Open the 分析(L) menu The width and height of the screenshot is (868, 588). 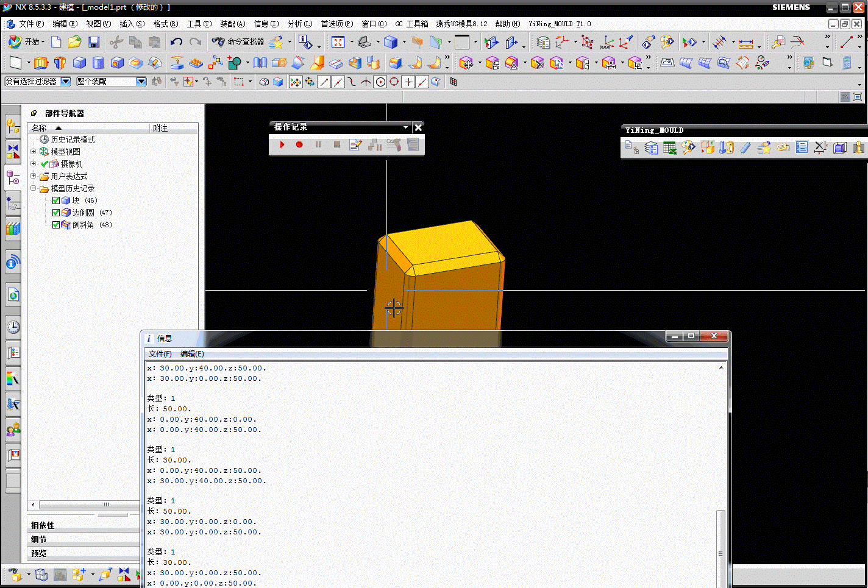[x=299, y=24]
